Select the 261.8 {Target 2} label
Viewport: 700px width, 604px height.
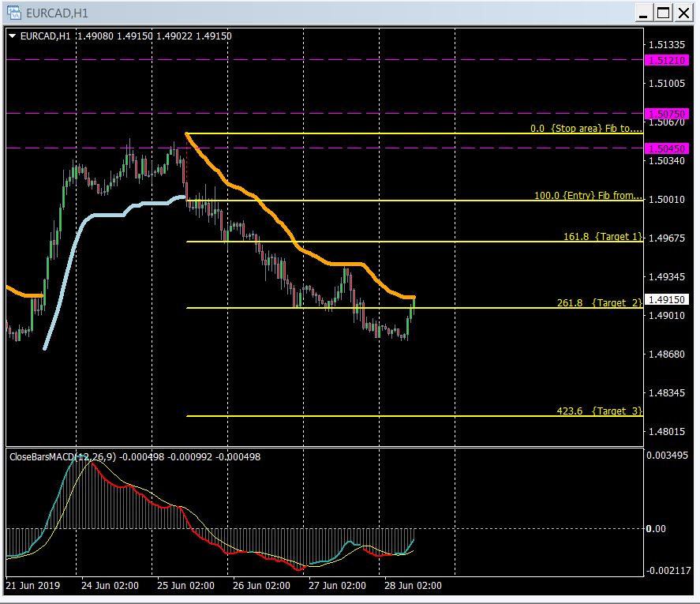(x=600, y=302)
